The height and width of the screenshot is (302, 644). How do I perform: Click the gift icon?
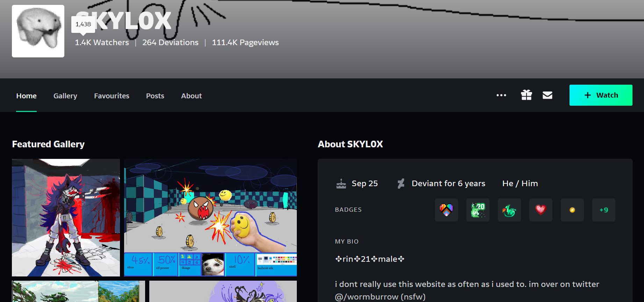527,95
